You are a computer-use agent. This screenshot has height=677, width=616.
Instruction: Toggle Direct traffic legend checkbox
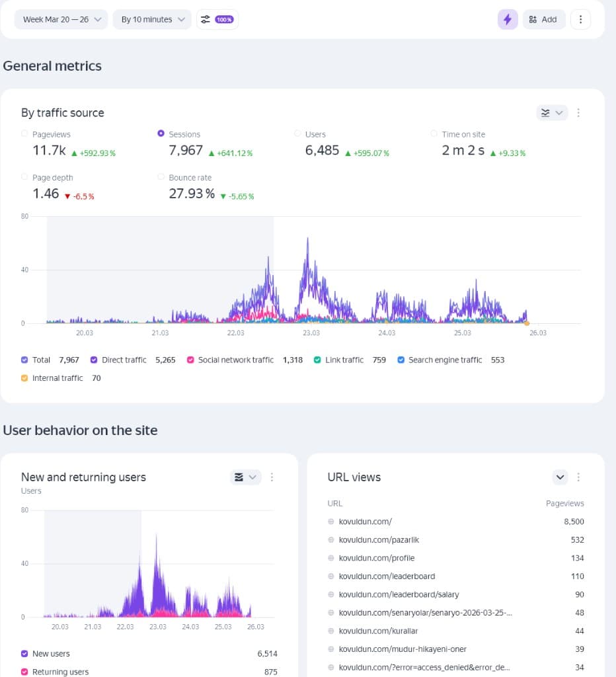pos(94,360)
